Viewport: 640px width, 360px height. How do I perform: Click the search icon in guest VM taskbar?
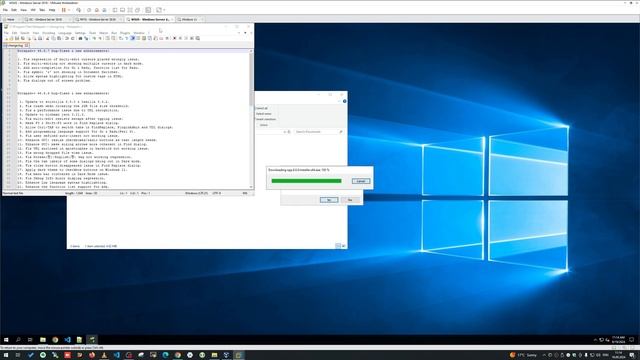pos(18,339)
